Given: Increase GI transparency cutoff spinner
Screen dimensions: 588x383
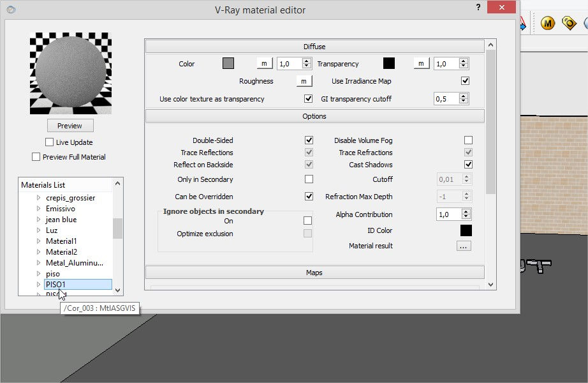Looking at the screenshot, I should coord(464,96).
